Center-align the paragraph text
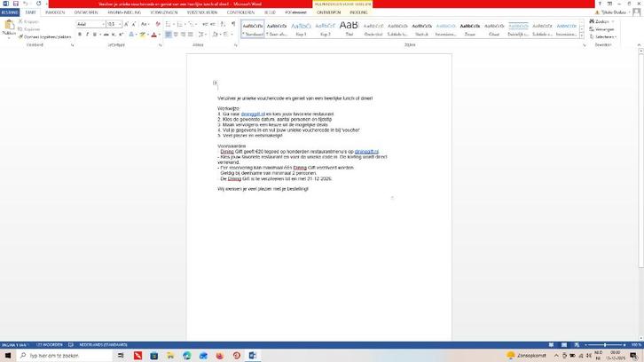Viewport: 644px width, 362px height. tap(177, 35)
